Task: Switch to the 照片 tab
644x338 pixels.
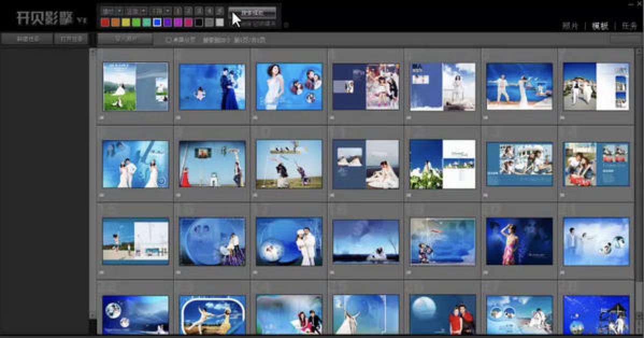Action: 570,26
